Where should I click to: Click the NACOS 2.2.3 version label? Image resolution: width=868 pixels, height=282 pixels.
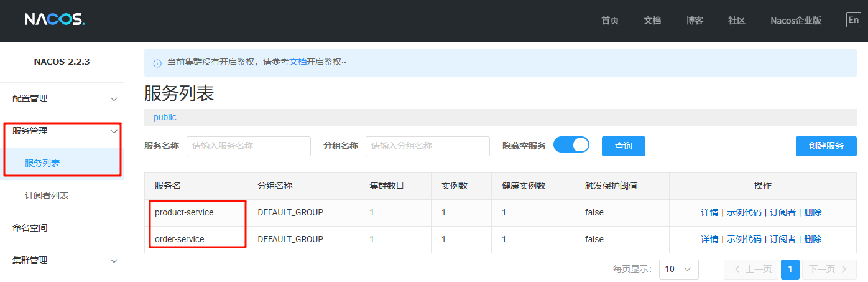[62, 62]
